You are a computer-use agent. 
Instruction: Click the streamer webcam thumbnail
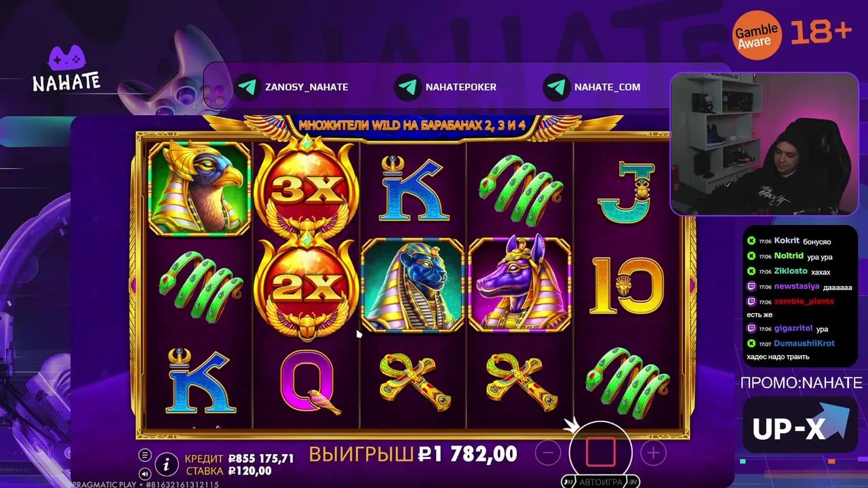tap(764, 143)
